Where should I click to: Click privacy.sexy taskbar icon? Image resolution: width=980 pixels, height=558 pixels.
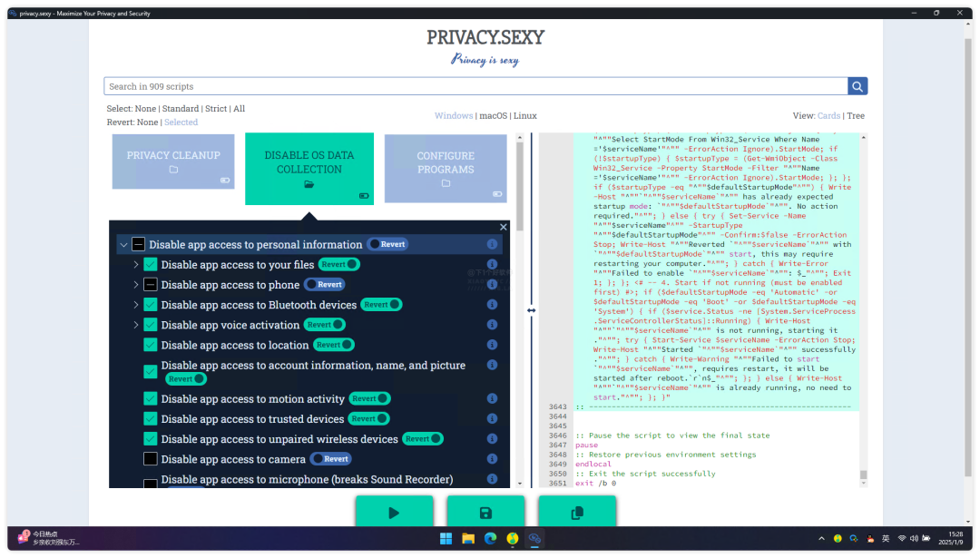tap(534, 539)
